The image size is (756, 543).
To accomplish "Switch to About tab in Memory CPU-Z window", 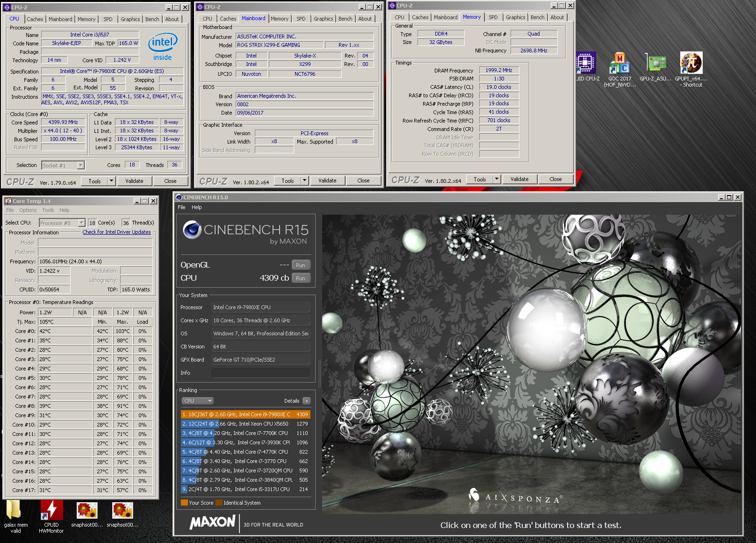I will point(557,17).
